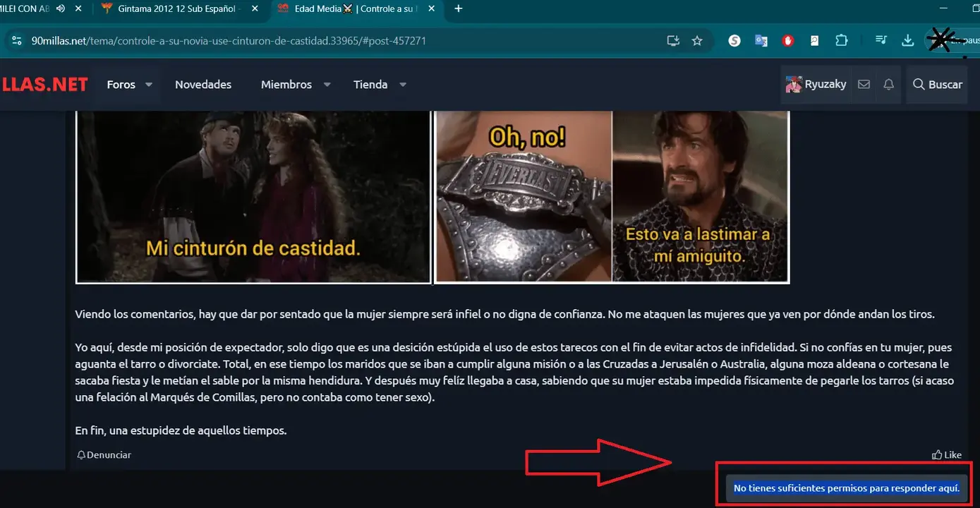980x508 pixels.
Task: Close the Gintama 2012 tab
Action: pos(255,9)
